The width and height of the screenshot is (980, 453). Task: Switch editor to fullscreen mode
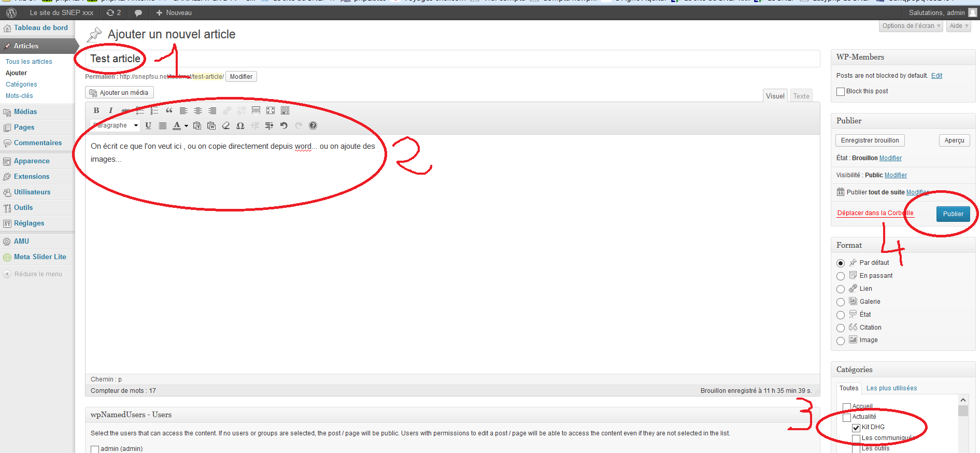tap(271, 110)
